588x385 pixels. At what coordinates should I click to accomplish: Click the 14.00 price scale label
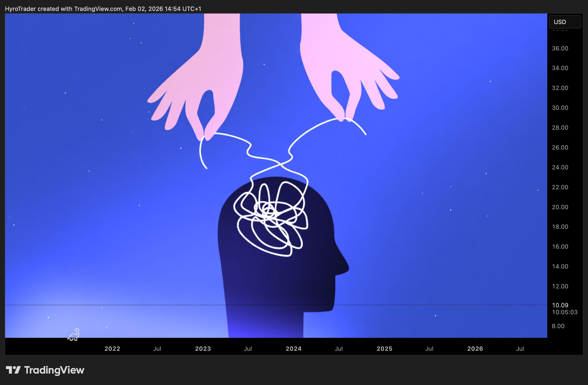pos(560,267)
